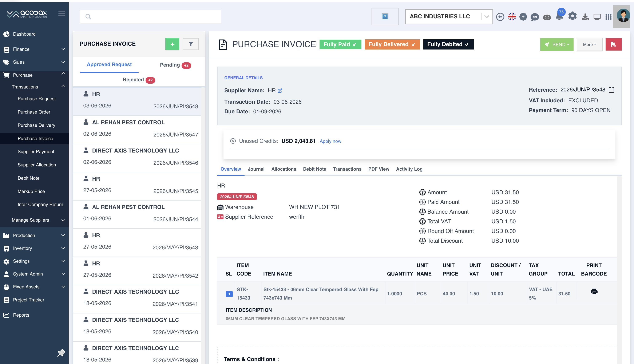The image size is (634, 364).
Task: Click the download icon in top bar
Action: tap(585, 17)
